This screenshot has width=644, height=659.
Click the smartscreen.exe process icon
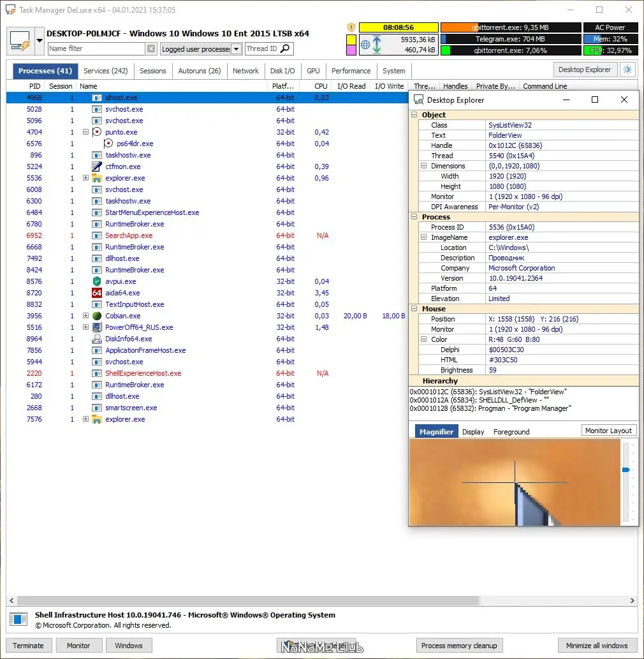pyautogui.click(x=97, y=408)
